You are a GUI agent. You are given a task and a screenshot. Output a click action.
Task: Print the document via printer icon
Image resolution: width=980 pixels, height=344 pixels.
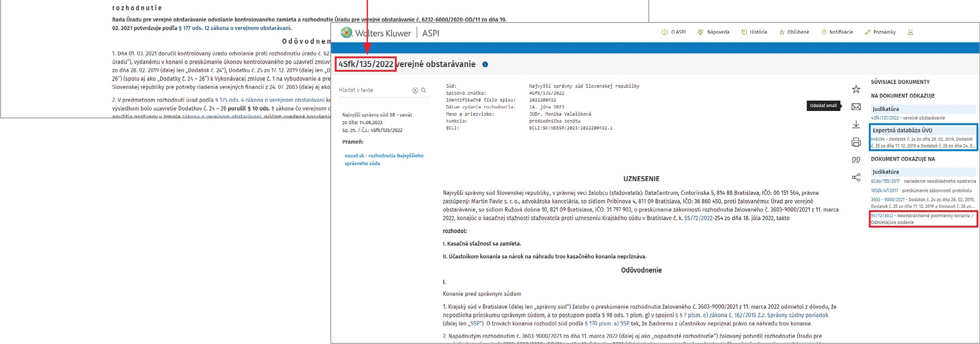coord(856,142)
